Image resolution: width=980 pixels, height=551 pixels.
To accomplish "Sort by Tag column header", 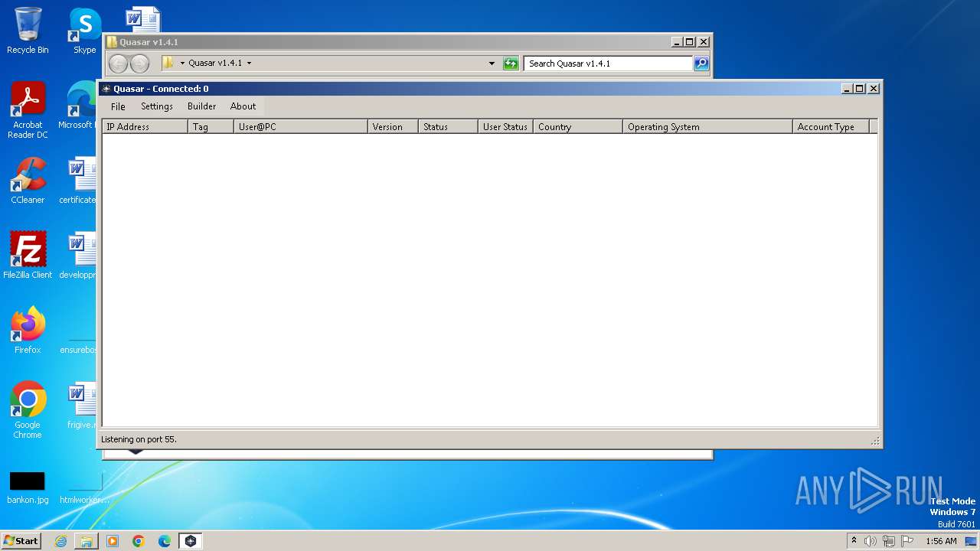I will (211, 127).
